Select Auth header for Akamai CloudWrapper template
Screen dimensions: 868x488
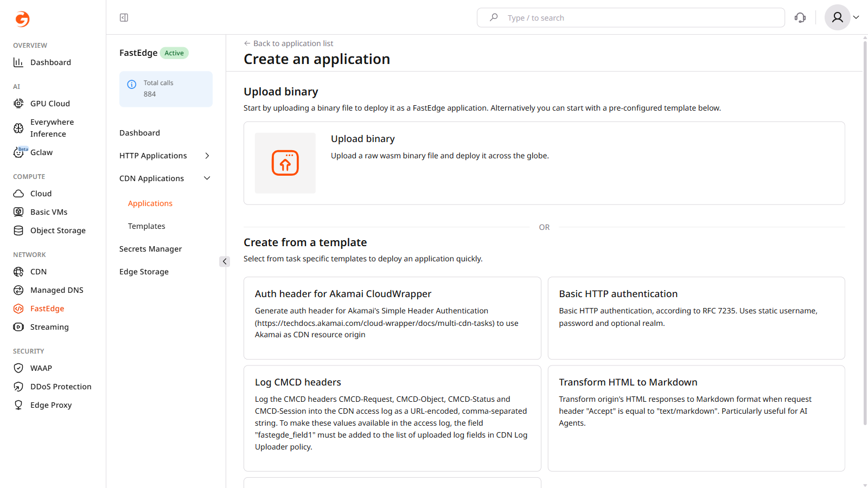point(392,318)
